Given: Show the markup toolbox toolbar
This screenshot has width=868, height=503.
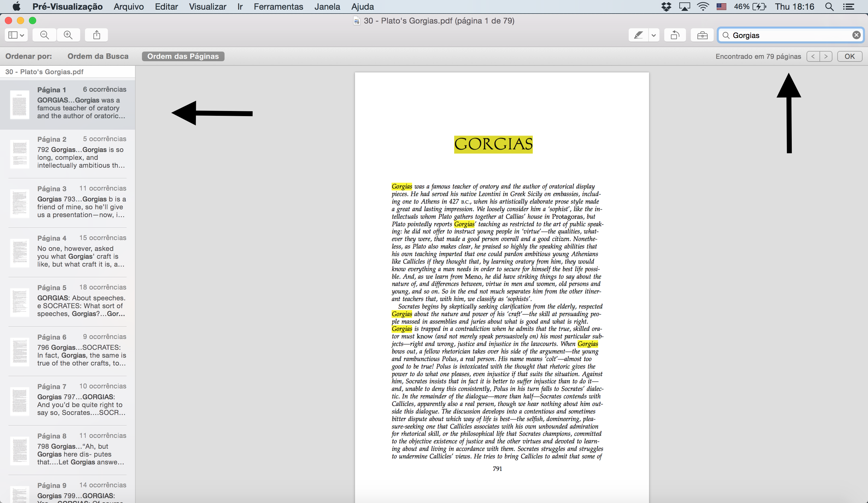Looking at the screenshot, I should pos(702,35).
